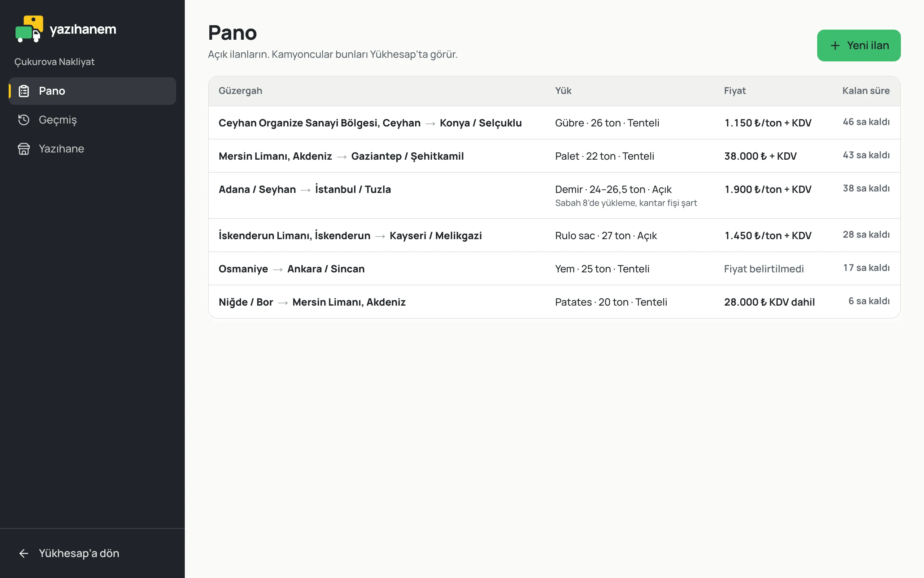Click the back arrow beside Yükhesap'a dön

pos(24,553)
